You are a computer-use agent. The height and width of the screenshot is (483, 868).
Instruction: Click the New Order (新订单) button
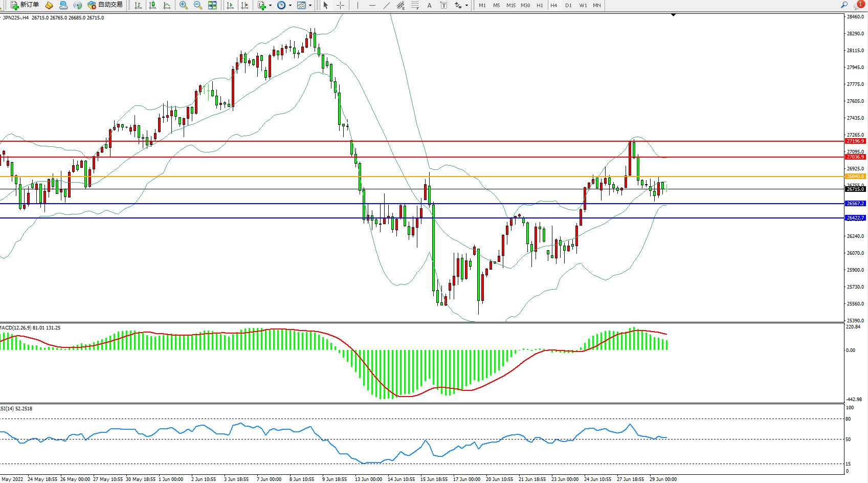click(x=25, y=5)
